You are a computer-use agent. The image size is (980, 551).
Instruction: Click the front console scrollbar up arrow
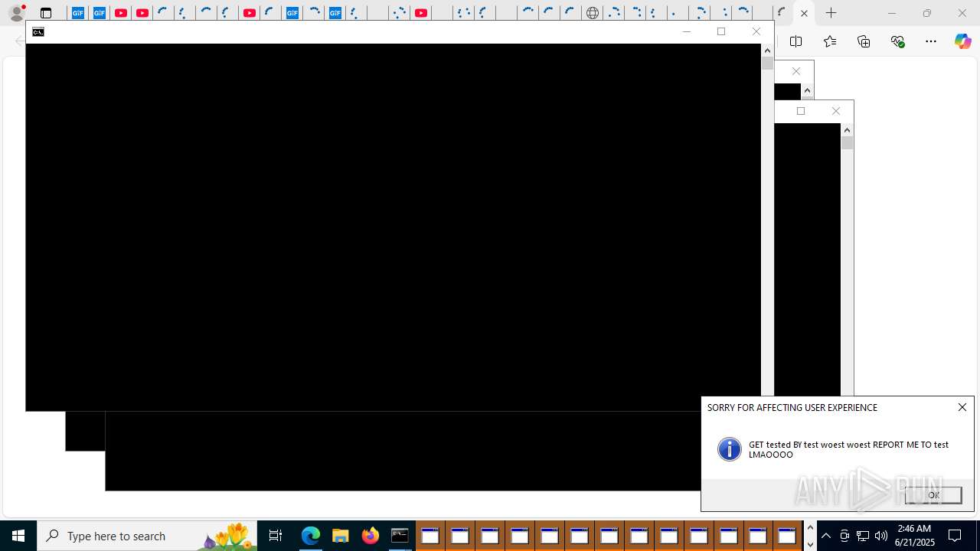coord(767,51)
